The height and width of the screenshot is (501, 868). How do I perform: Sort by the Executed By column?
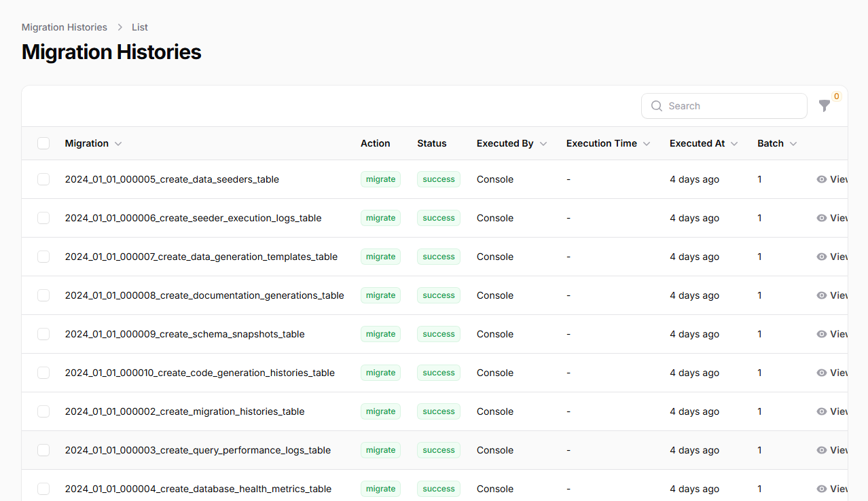tap(512, 143)
